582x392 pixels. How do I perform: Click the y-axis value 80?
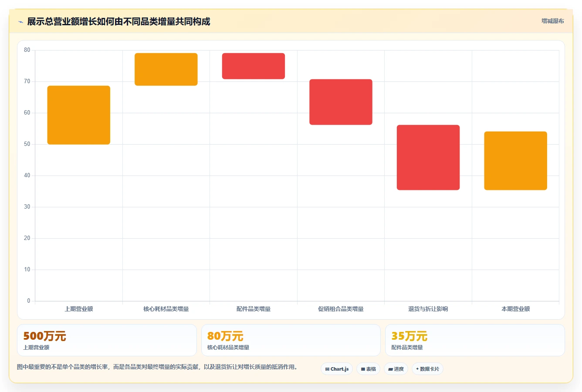click(x=27, y=50)
